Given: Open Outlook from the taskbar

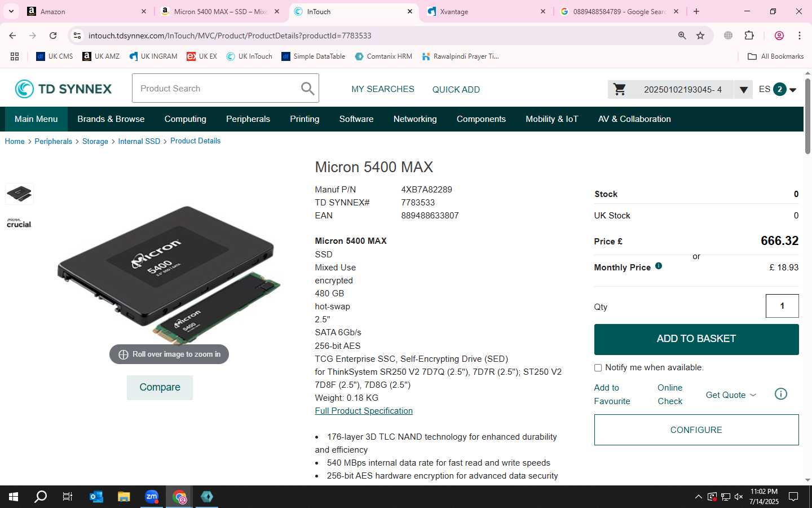Looking at the screenshot, I should 96,497.
